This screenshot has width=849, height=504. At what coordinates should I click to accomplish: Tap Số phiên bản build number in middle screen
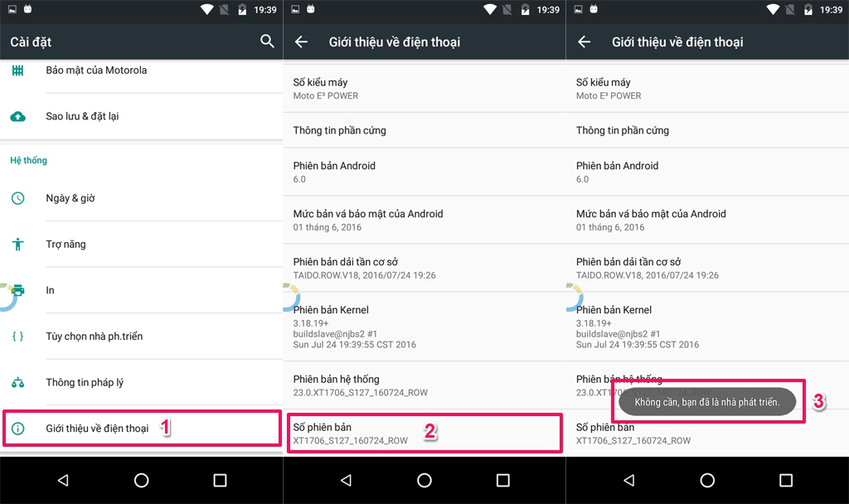click(x=424, y=433)
